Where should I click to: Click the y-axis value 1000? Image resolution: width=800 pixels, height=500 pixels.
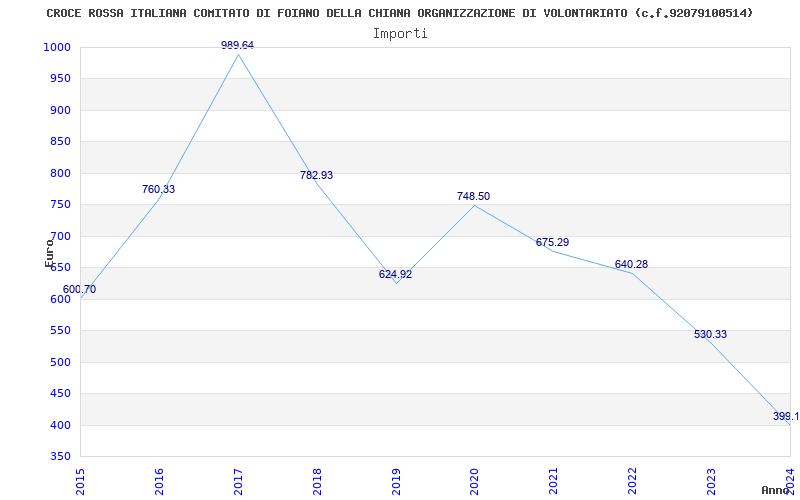[x=56, y=47]
